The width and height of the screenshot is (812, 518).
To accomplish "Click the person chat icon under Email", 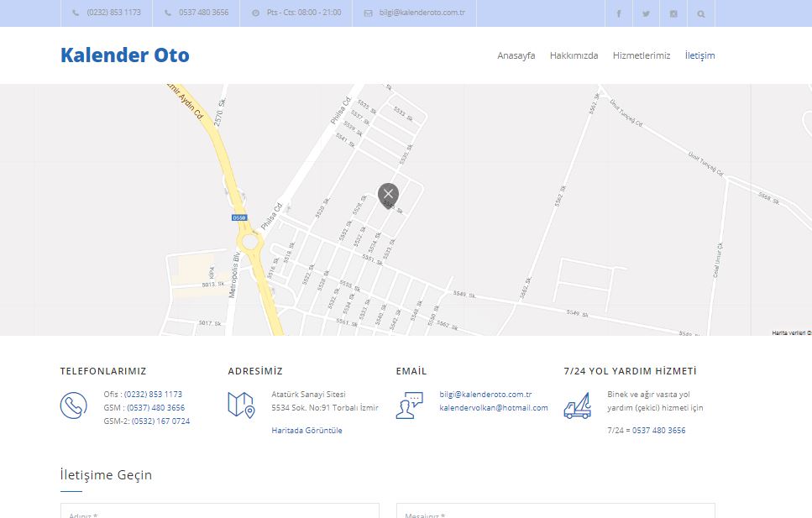I will tap(410, 405).
